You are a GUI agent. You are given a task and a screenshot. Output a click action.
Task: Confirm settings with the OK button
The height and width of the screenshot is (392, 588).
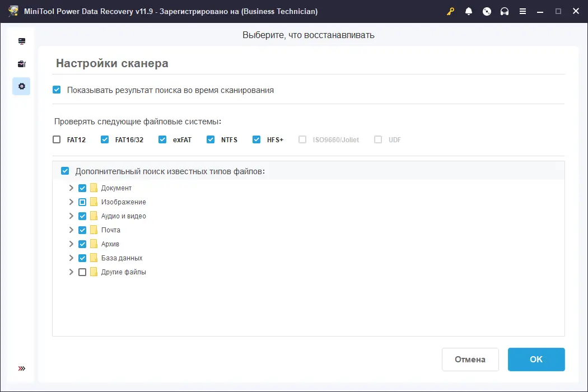point(536,360)
